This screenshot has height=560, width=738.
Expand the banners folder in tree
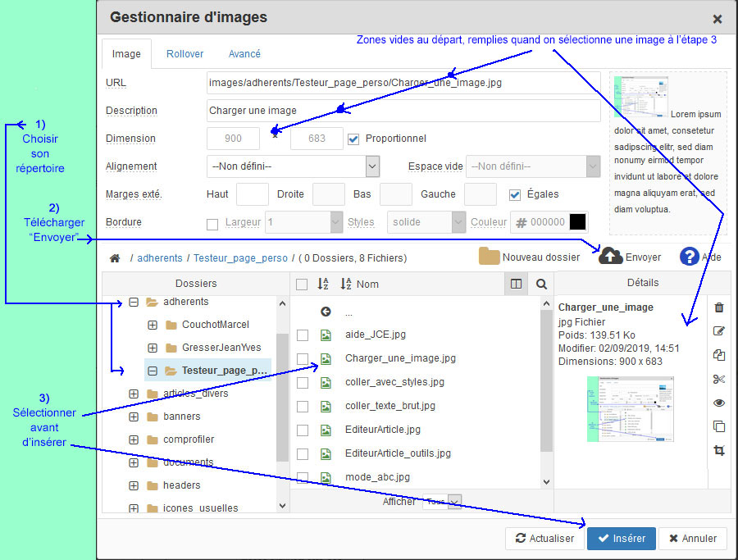[x=134, y=417]
